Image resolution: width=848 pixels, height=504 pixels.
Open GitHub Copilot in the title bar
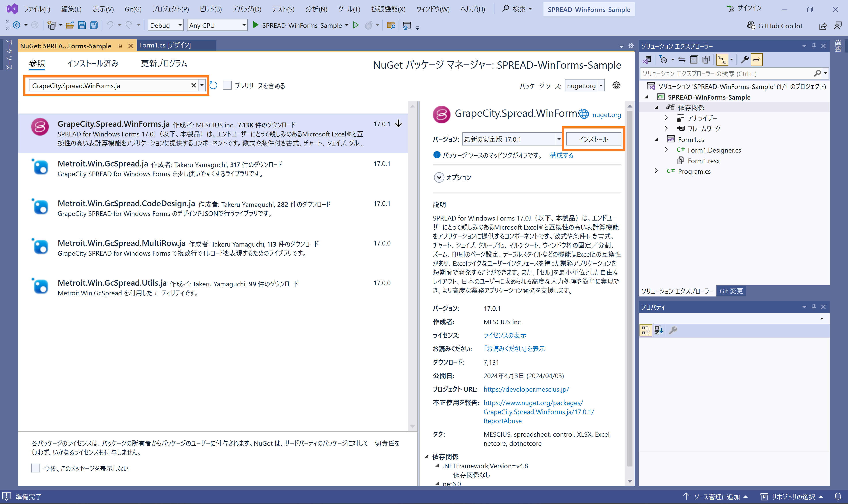click(775, 26)
